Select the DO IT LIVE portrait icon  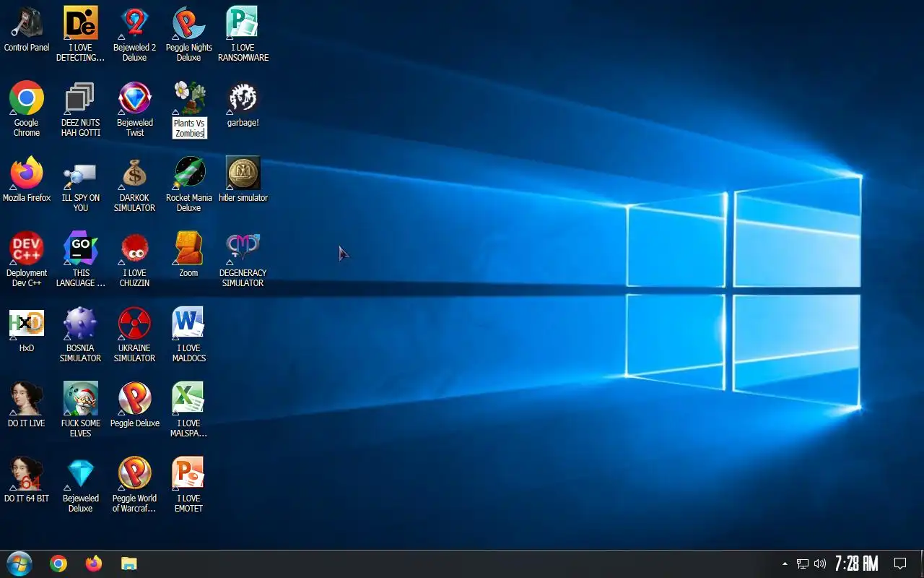tap(27, 399)
